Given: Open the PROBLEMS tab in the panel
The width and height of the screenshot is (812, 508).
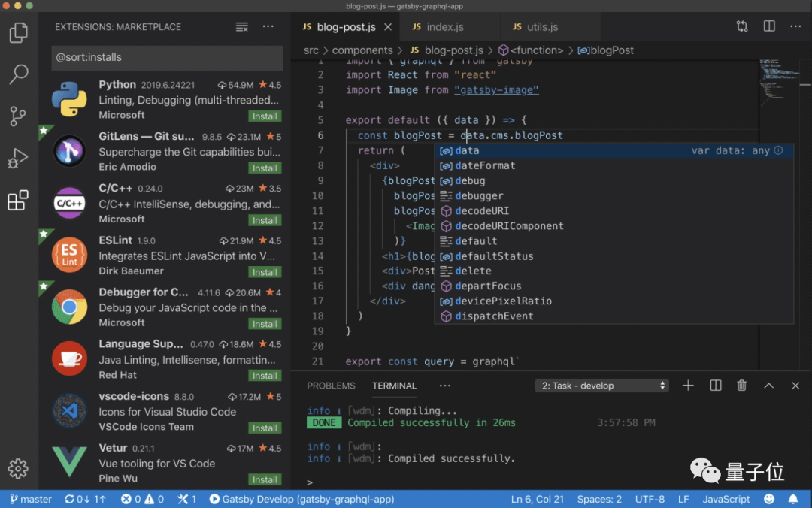Looking at the screenshot, I should pyautogui.click(x=331, y=386).
